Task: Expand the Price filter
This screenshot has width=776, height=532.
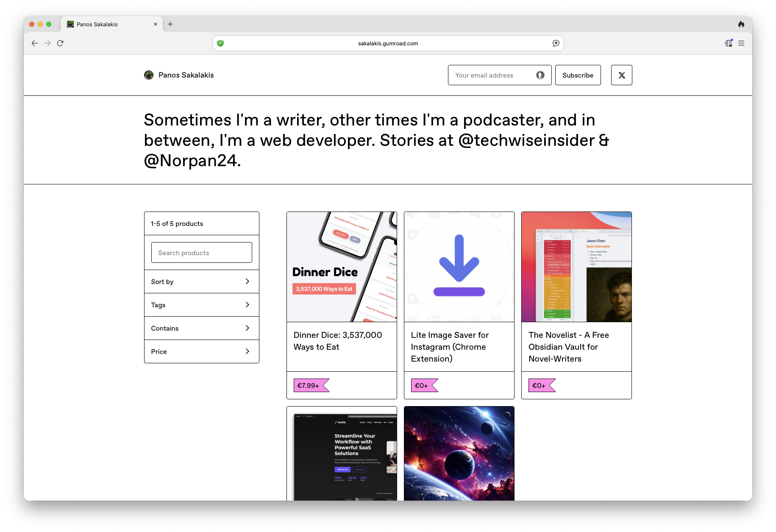Action: (201, 351)
